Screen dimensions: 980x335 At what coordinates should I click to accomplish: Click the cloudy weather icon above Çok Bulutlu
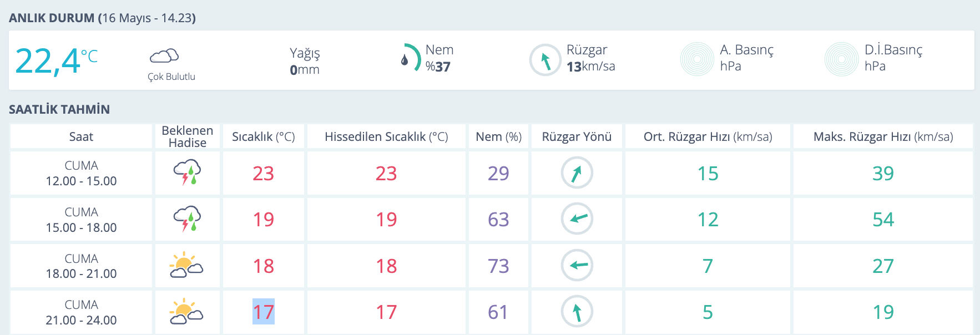[x=164, y=55]
